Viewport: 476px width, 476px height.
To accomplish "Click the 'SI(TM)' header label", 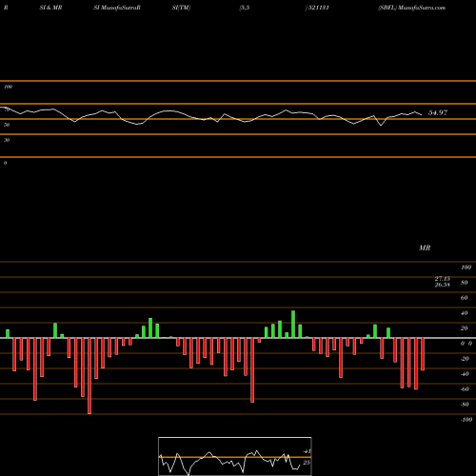I will [x=181, y=8].
